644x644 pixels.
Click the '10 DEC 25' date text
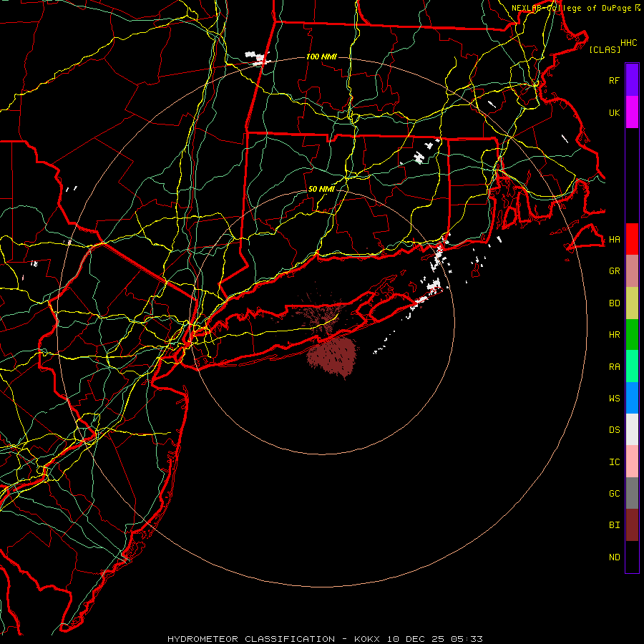pyautogui.click(x=416, y=639)
